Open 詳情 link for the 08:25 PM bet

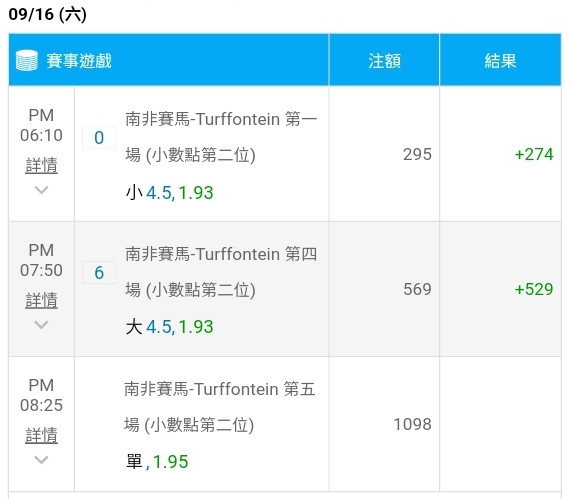click(x=41, y=435)
